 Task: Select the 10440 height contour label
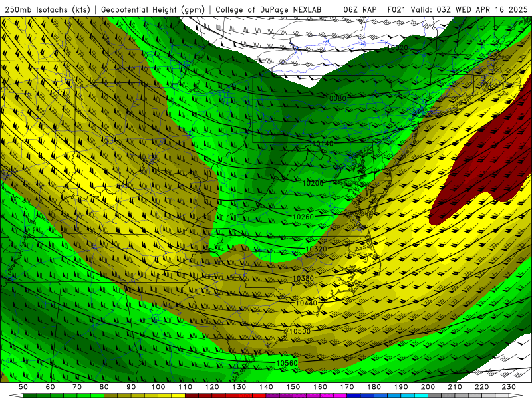pos(307,303)
